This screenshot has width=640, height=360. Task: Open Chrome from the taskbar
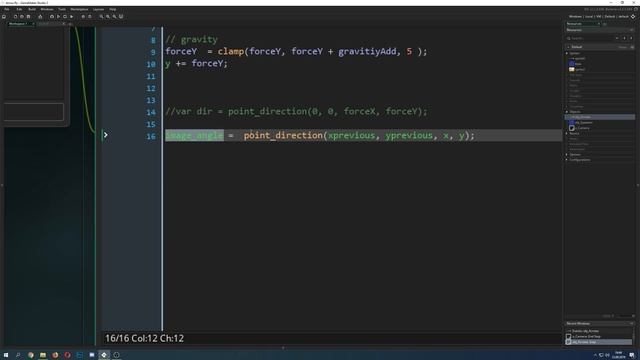tap(31, 355)
